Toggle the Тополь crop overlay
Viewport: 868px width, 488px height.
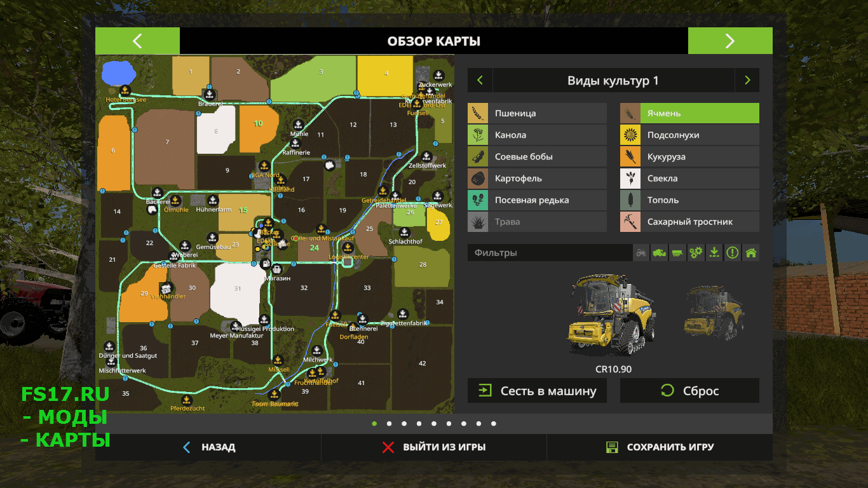click(690, 200)
